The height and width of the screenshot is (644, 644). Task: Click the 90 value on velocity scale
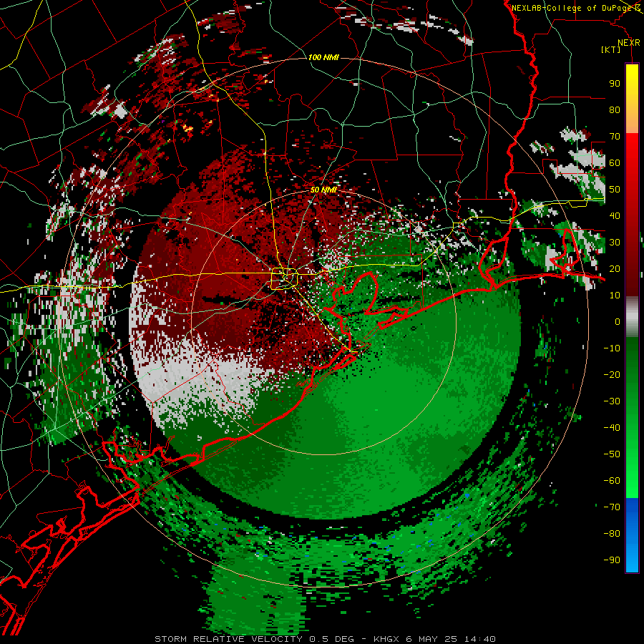click(x=615, y=84)
